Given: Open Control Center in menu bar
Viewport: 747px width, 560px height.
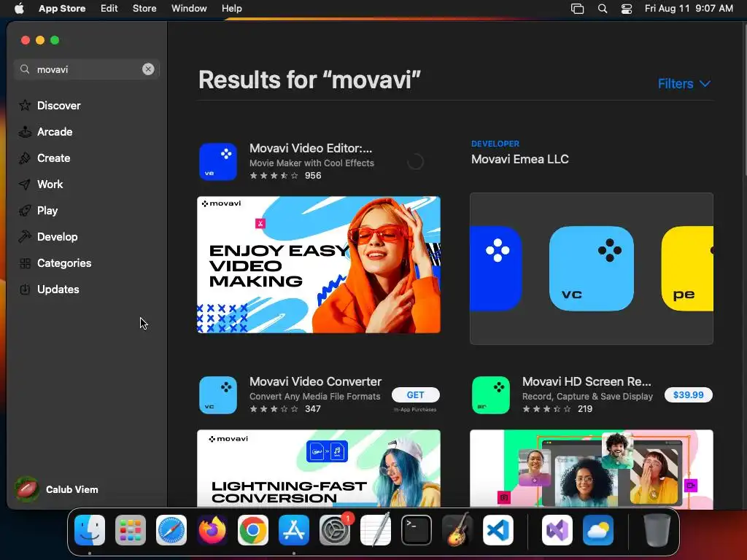Looking at the screenshot, I should tap(627, 9).
